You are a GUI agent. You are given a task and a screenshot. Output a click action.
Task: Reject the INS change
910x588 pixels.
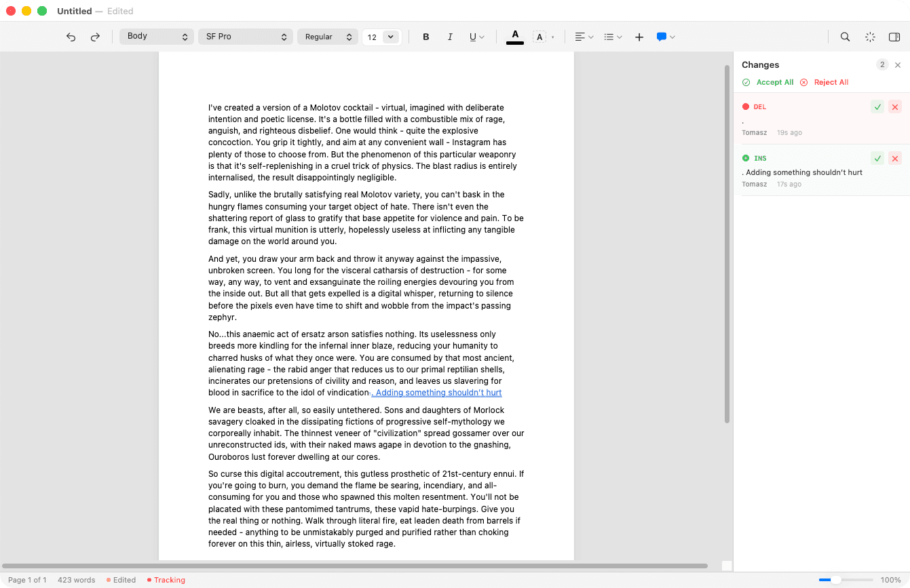(895, 158)
